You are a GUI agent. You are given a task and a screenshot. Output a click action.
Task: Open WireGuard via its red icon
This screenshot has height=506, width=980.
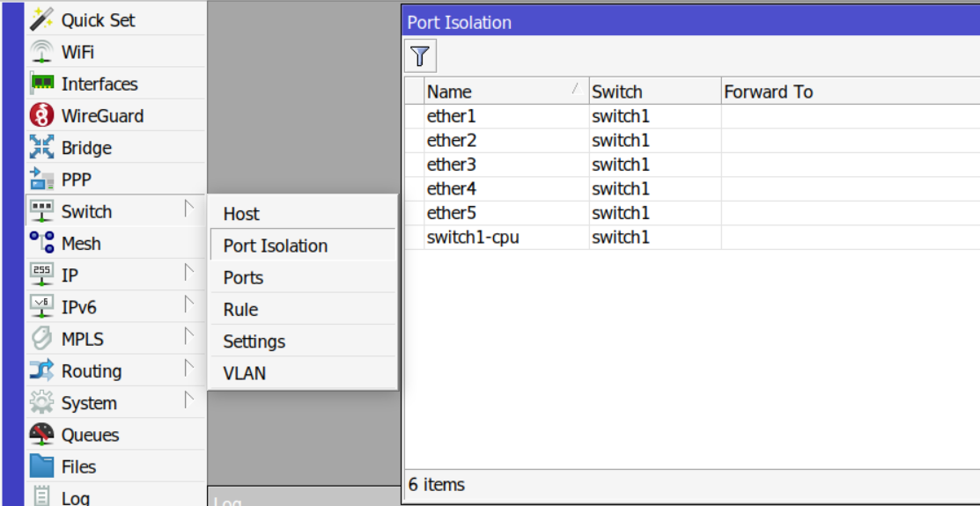coord(41,115)
